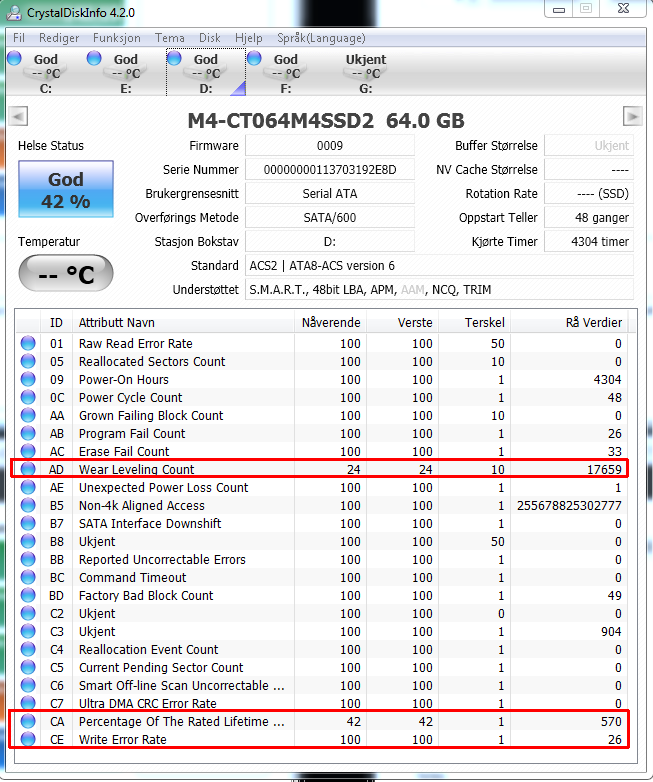
Task: Click the ID column header
Action: pyautogui.click(x=56, y=323)
